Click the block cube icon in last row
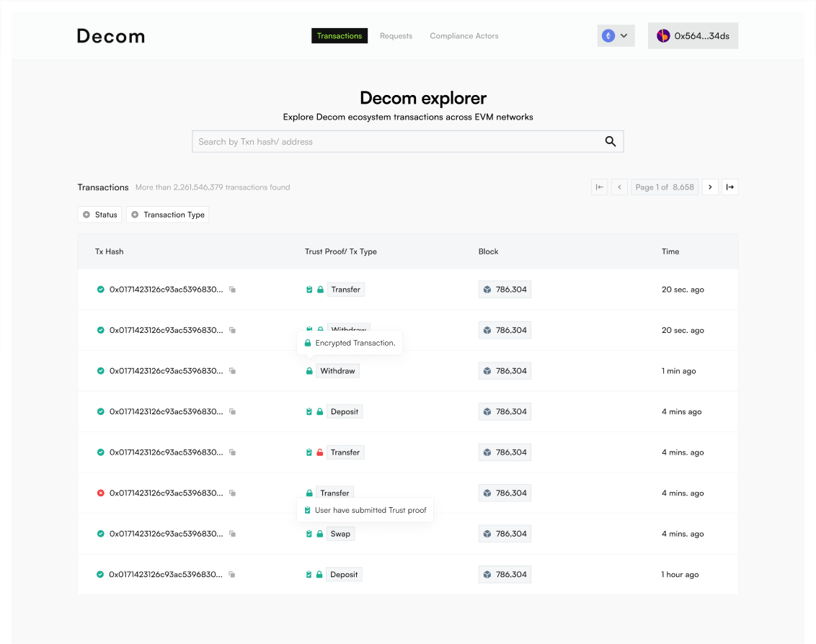This screenshot has height=644, width=816. 487,575
